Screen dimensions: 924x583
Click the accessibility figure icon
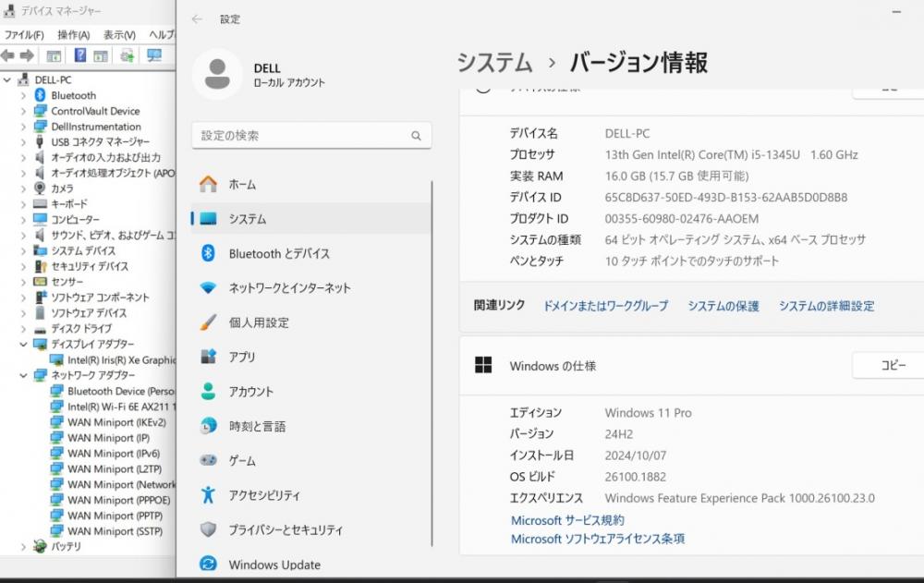pos(208,494)
